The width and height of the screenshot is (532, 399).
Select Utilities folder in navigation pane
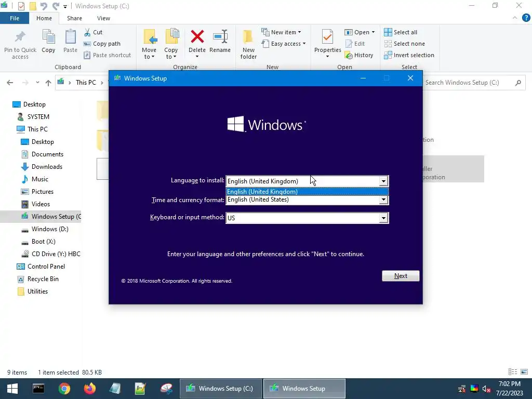click(37, 291)
